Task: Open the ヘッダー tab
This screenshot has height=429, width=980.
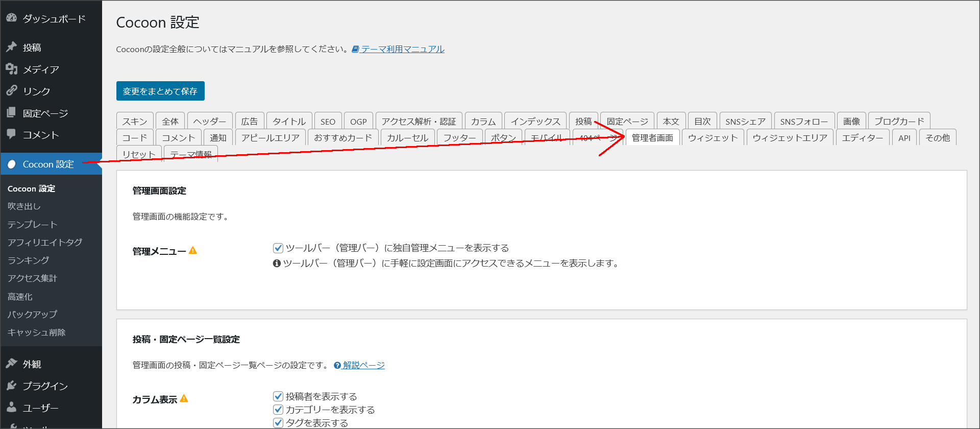Action: pos(210,121)
